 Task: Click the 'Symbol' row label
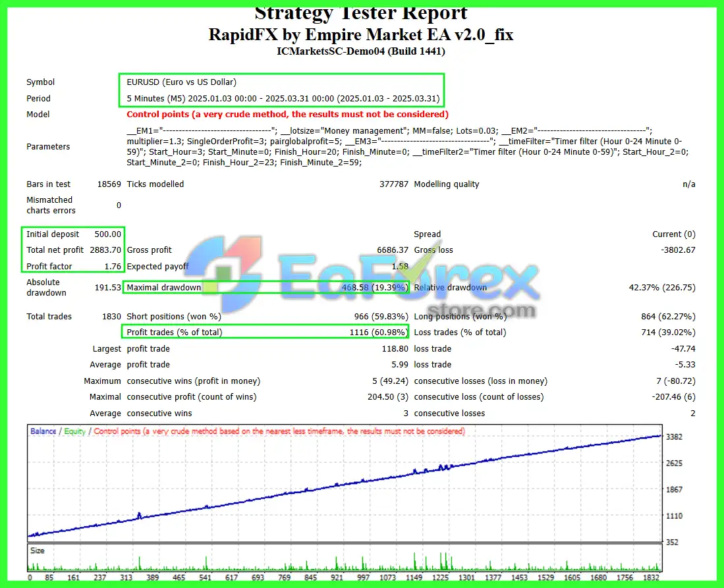pyautogui.click(x=40, y=82)
